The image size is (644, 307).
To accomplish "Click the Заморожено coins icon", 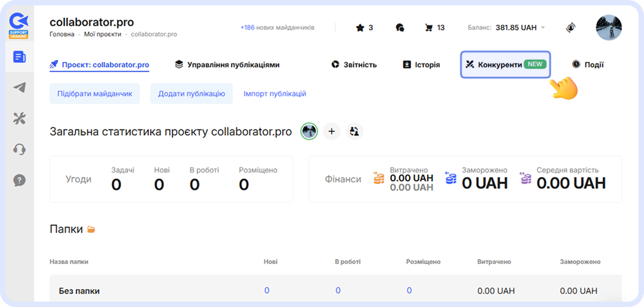I will pyautogui.click(x=451, y=179).
